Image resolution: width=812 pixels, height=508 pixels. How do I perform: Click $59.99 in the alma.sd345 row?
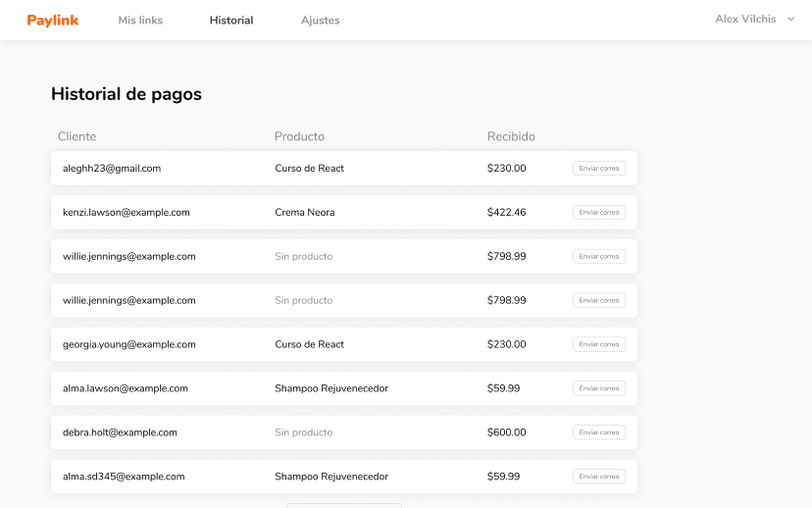pyautogui.click(x=503, y=477)
